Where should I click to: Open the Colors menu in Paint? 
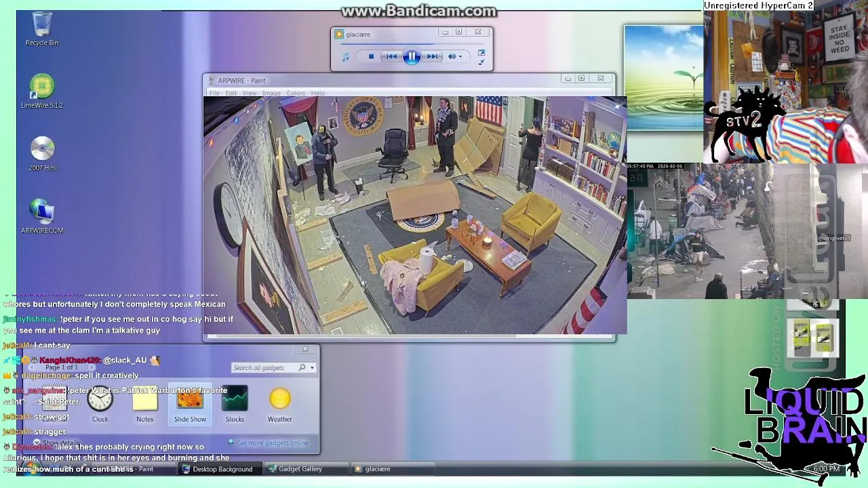(x=296, y=93)
